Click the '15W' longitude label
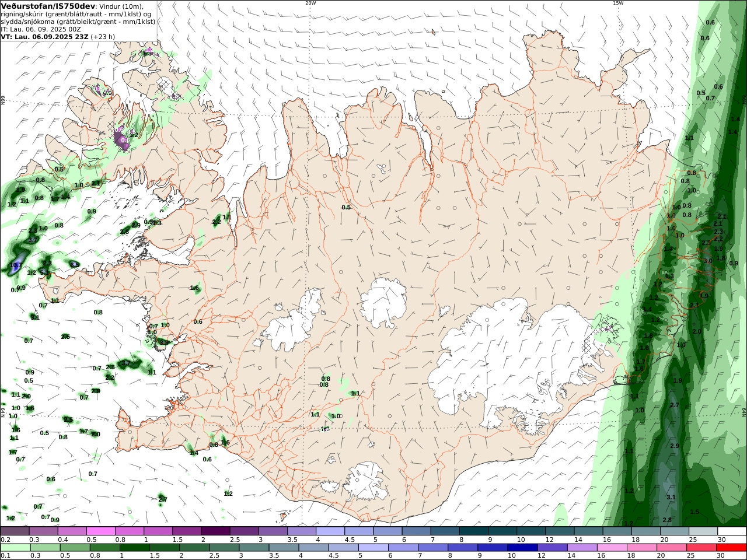This screenshot has width=747, height=560. 618,3
